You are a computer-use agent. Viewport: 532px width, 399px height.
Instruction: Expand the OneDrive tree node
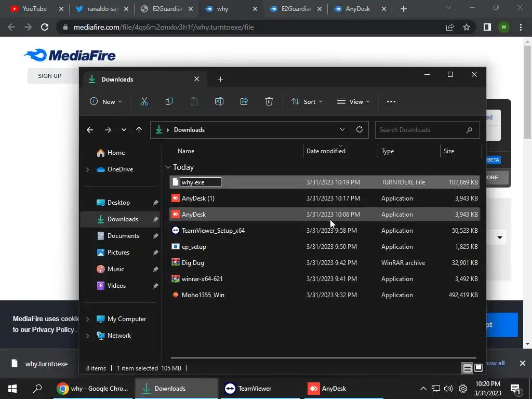[x=87, y=169]
